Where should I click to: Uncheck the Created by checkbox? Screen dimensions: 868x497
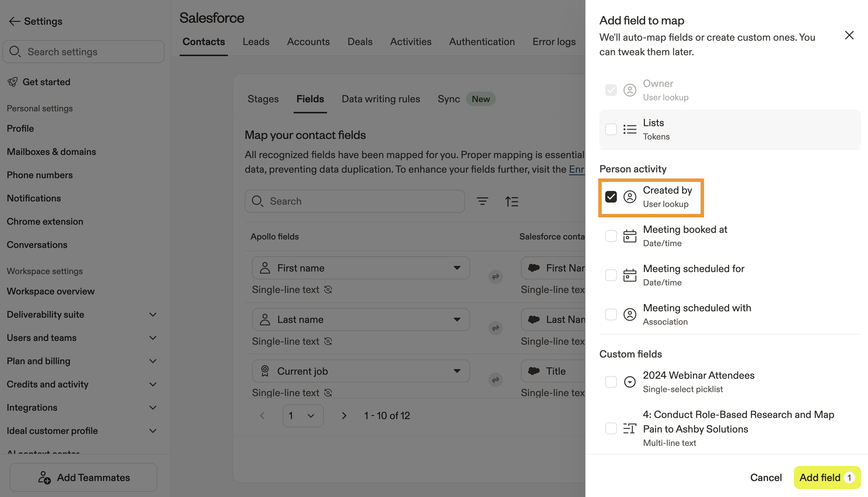pos(611,196)
